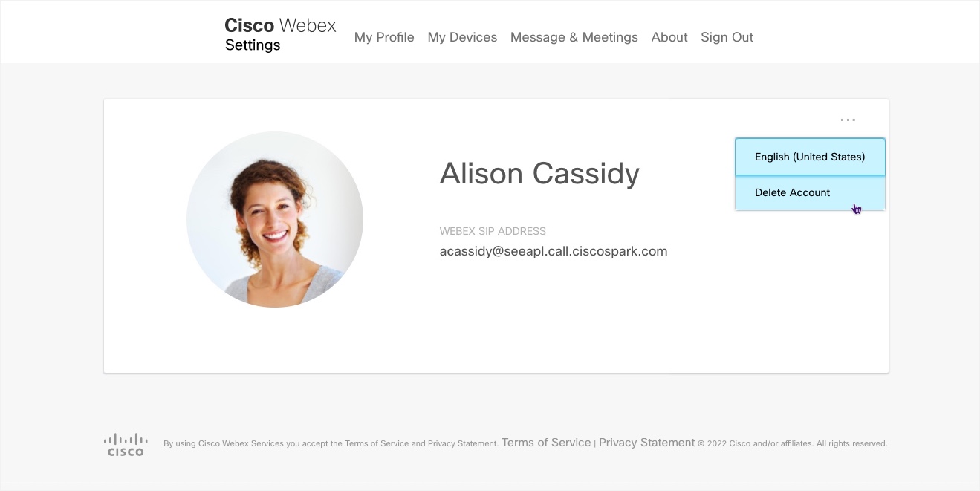Go to Message & Meetings
This screenshot has height=491, width=980.
pos(574,37)
